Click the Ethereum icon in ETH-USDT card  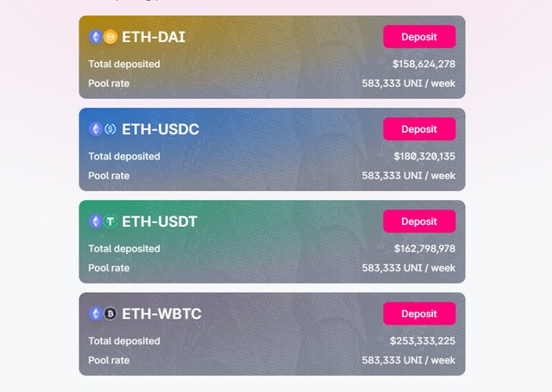coord(96,221)
